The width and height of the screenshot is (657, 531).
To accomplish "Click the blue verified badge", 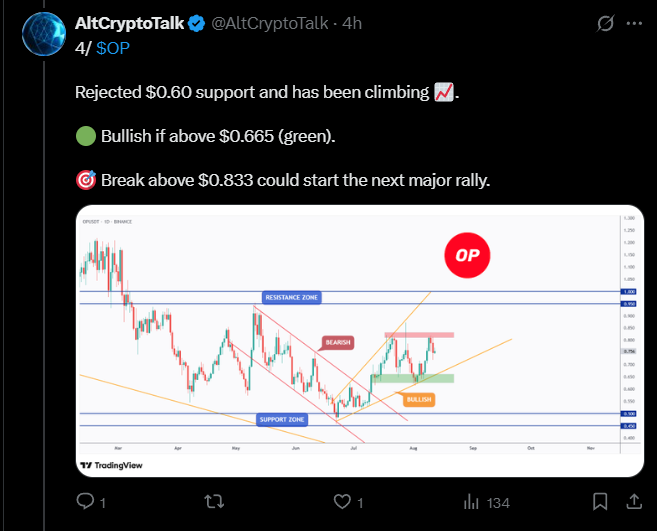I will (x=197, y=23).
